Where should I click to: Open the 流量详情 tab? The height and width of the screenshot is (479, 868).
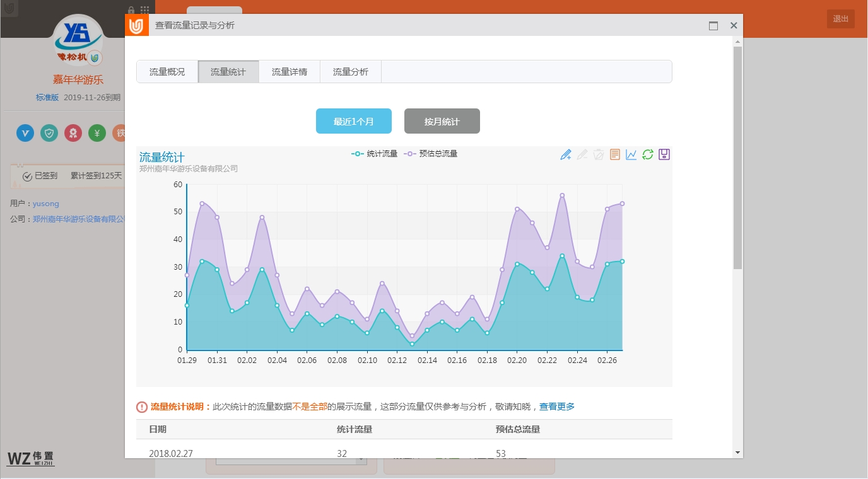pyautogui.click(x=290, y=72)
